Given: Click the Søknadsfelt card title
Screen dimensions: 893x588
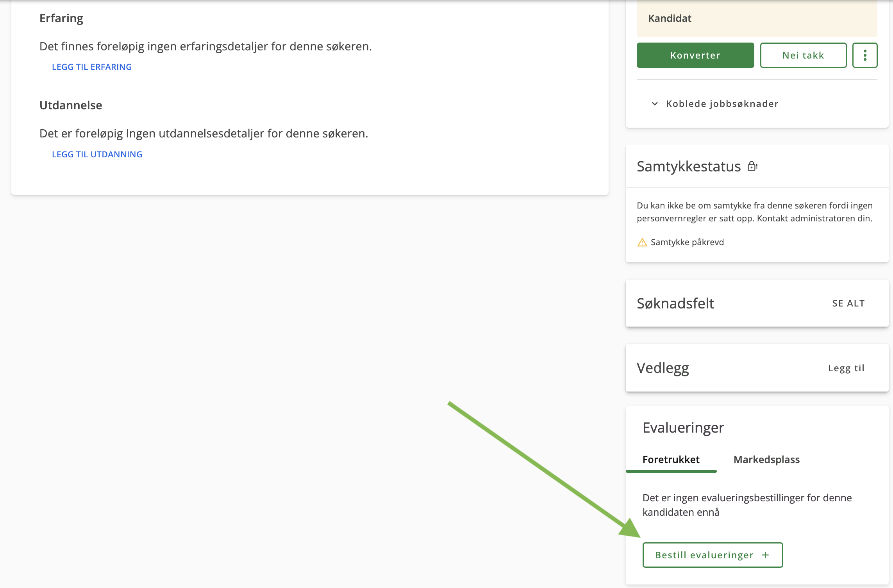Looking at the screenshot, I should pos(675,303).
